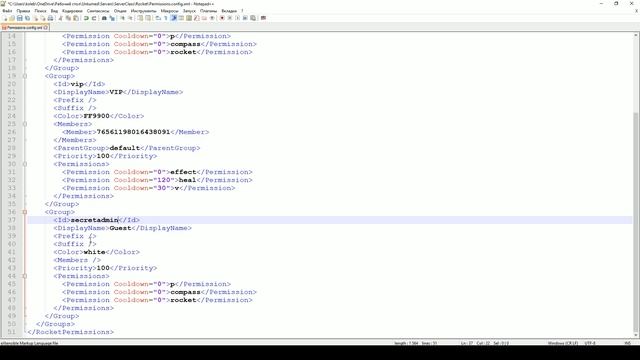The width and height of the screenshot is (640, 360).
Task: Open the Плагины menu
Action: [x=208, y=11]
